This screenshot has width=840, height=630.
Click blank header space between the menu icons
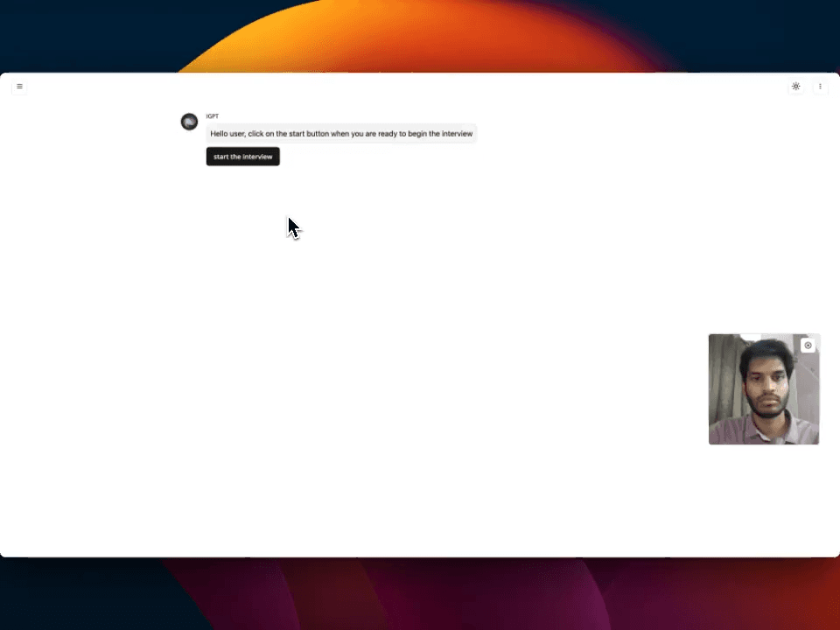coord(420,87)
